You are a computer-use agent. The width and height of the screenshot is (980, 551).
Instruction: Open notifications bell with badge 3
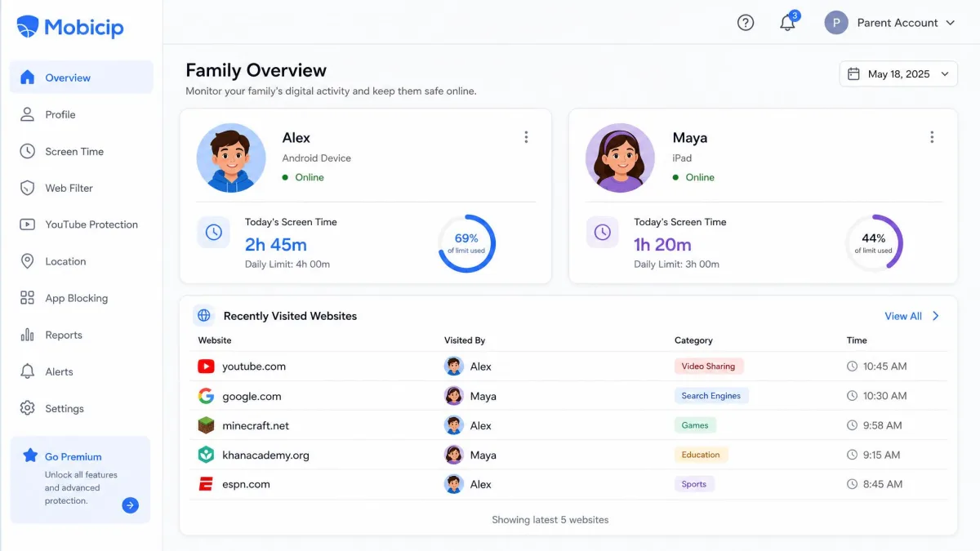click(x=788, y=22)
